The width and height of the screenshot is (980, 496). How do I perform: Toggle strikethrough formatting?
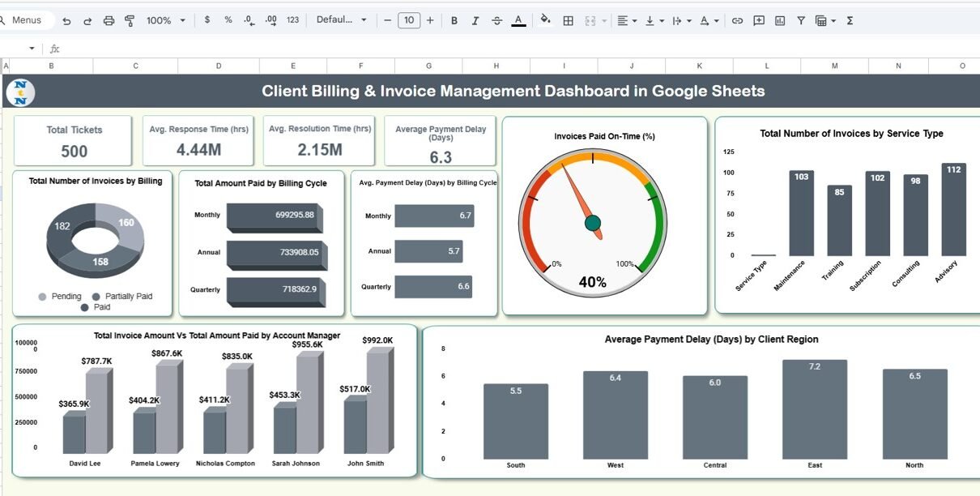[496, 20]
